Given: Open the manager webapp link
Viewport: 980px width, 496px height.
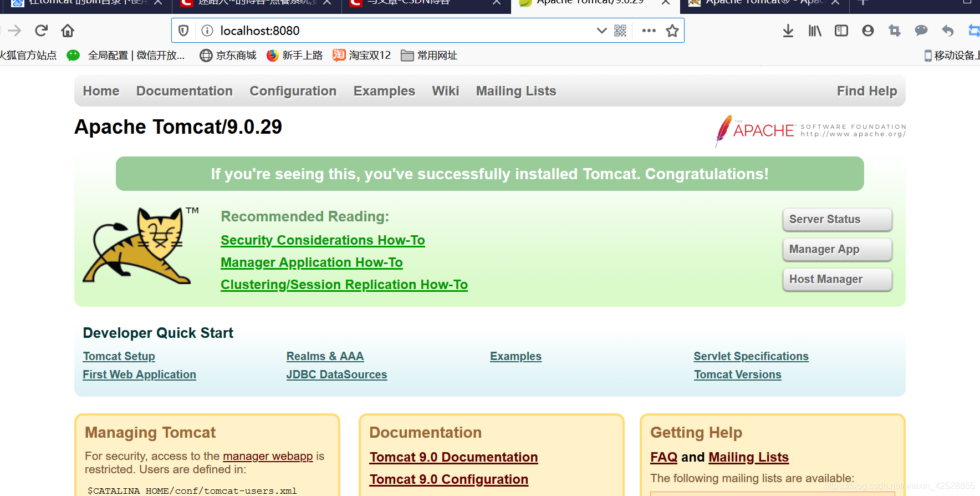Looking at the screenshot, I should point(268,456).
